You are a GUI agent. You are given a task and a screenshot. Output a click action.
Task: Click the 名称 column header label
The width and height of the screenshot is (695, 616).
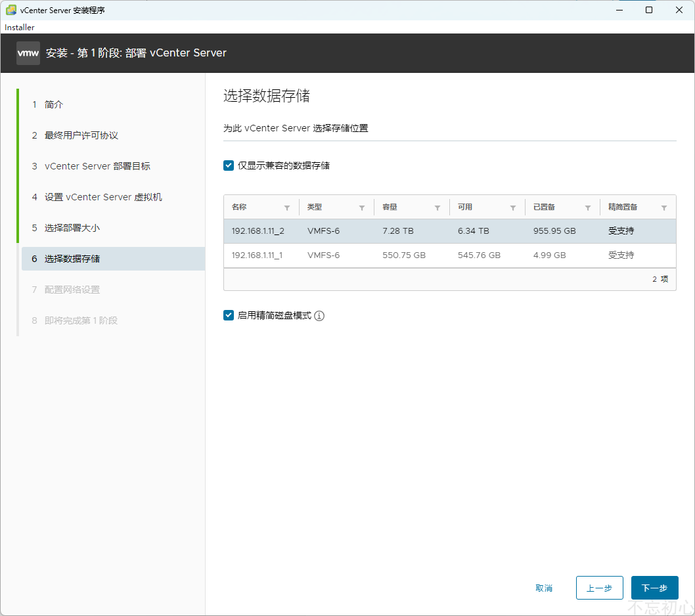coord(239,207)
